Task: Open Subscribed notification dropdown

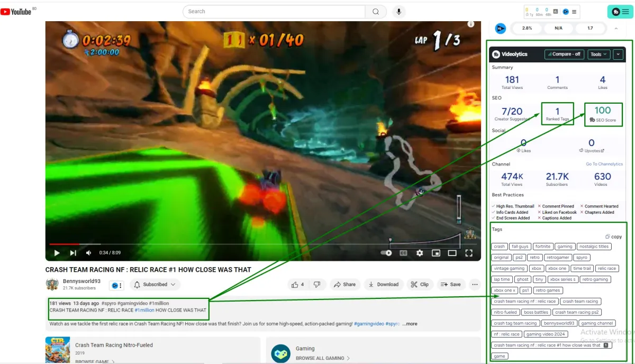Action: (155, 285)
